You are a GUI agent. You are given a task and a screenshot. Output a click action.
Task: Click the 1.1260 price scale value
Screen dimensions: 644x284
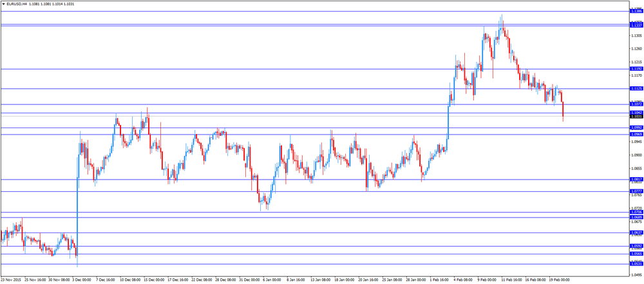tap(637, 49)
